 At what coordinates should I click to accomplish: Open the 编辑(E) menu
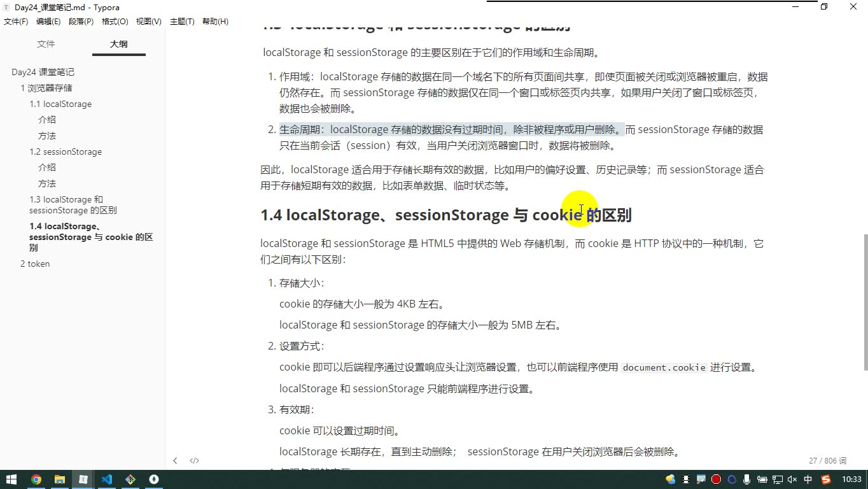pos(48,22)
